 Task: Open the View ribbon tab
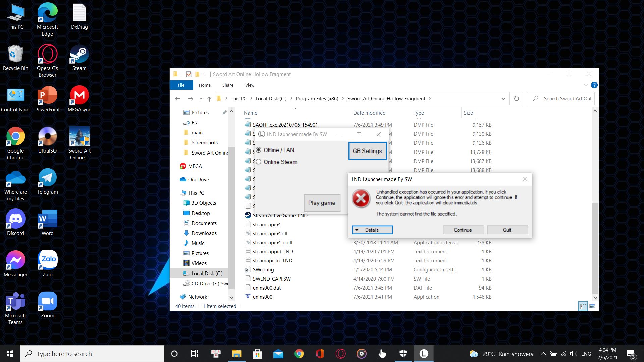[x=250, y=85]
